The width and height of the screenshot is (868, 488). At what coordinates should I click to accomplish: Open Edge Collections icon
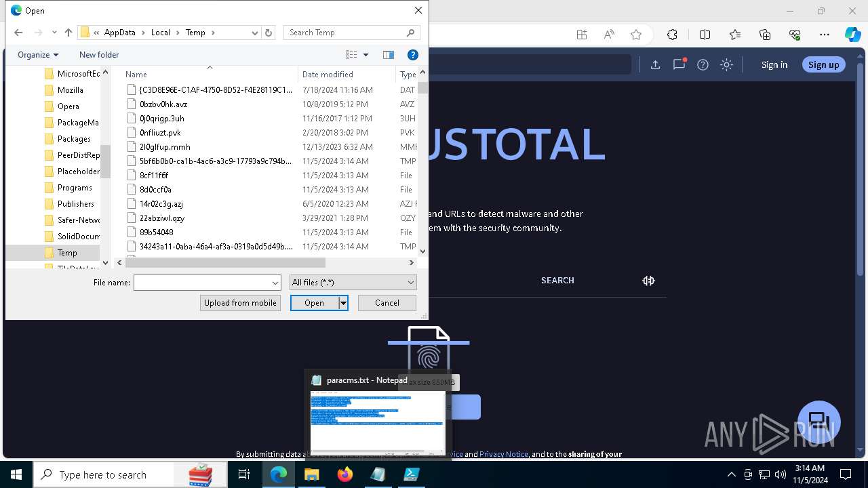point(765,35)
